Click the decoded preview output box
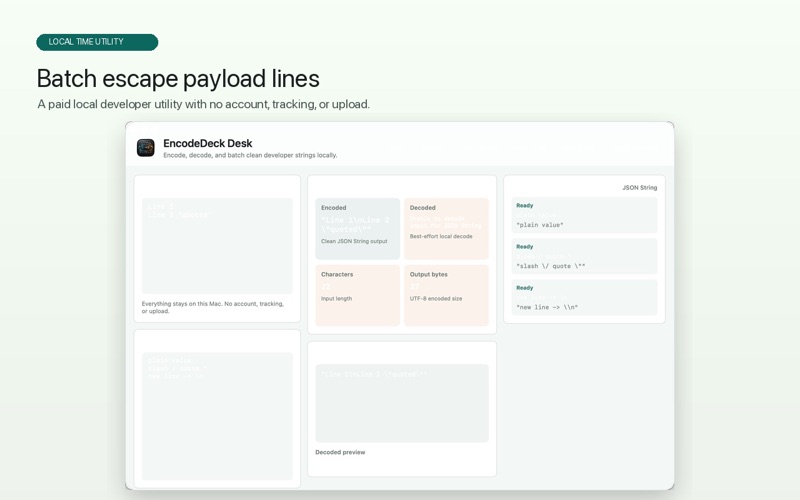 402,403
